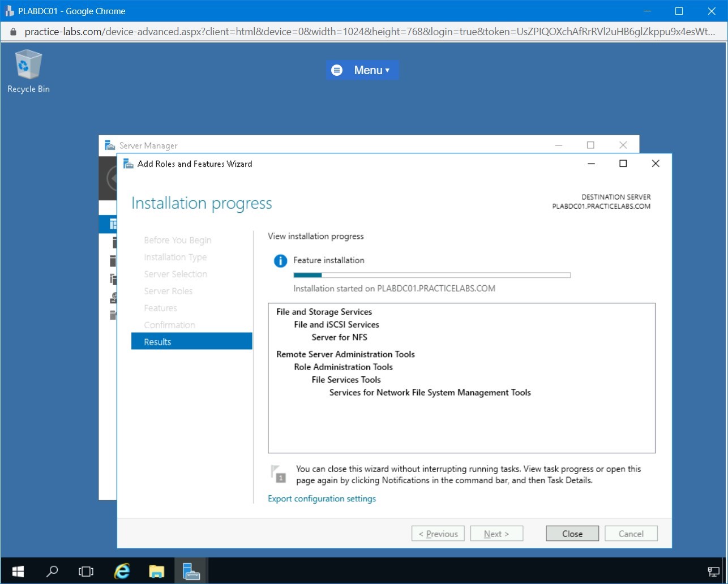This screenshot has height=584, width=728.
Task: Click the 'View installation progress' heading text
Action: click(x=316, y=236)
